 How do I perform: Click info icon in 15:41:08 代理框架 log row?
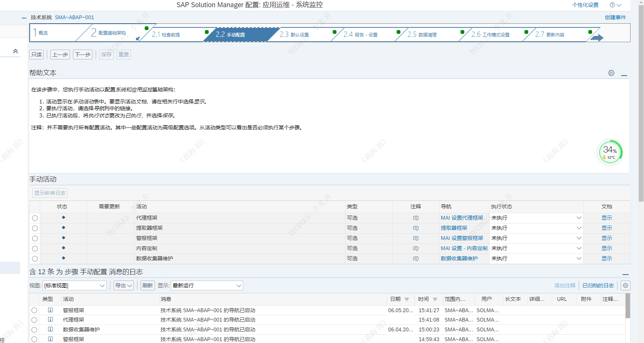pyautogui.click(x=50, y=319)
